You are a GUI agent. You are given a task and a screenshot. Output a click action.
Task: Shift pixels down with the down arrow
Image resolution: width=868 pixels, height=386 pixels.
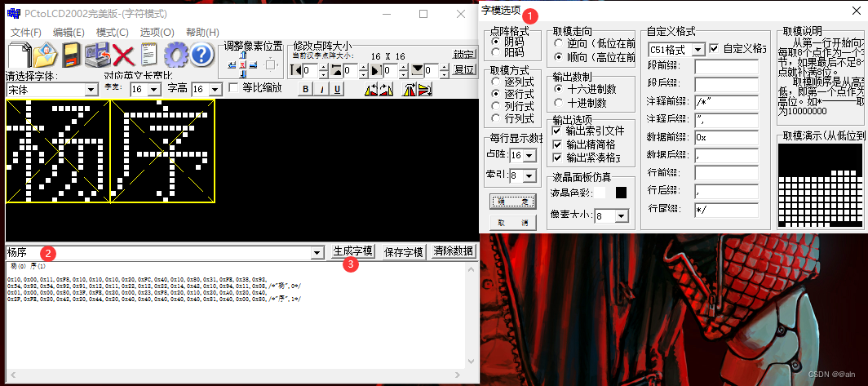[242, 74]
